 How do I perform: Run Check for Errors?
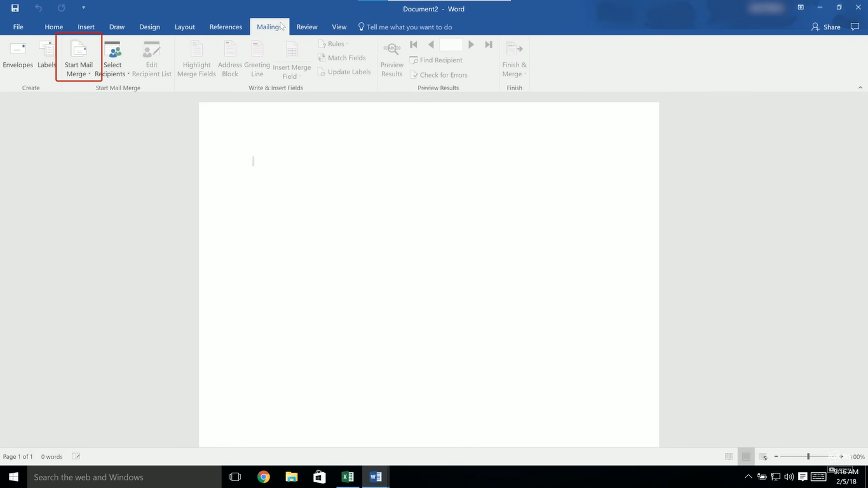[440, 74]
